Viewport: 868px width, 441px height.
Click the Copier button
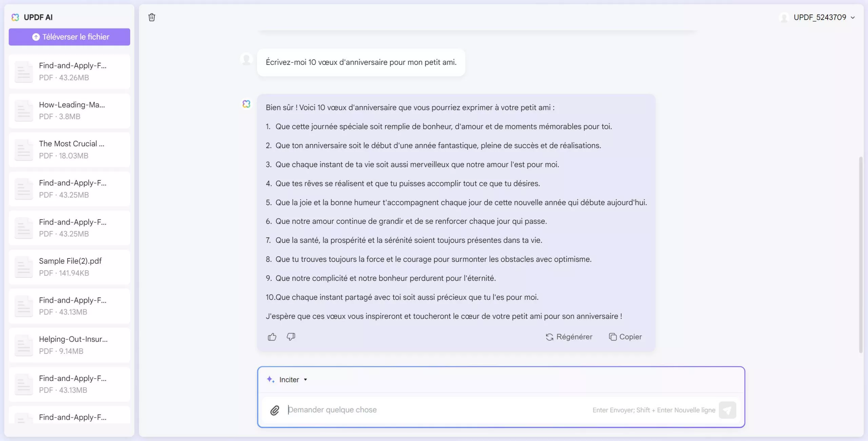(x=626, y=337)
